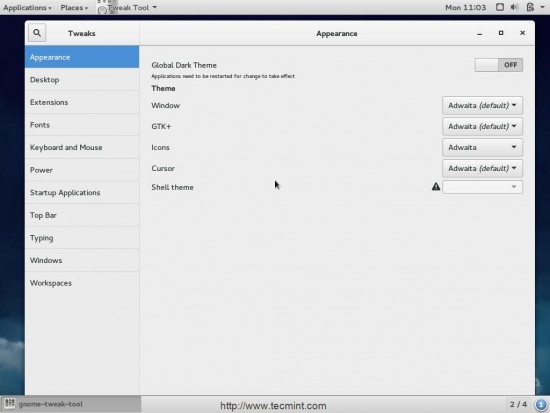Image resolution: width=550 pixels, height=413 pixels.
Task: Click the accessibility window icon in top bar
Action: [500, 7]
